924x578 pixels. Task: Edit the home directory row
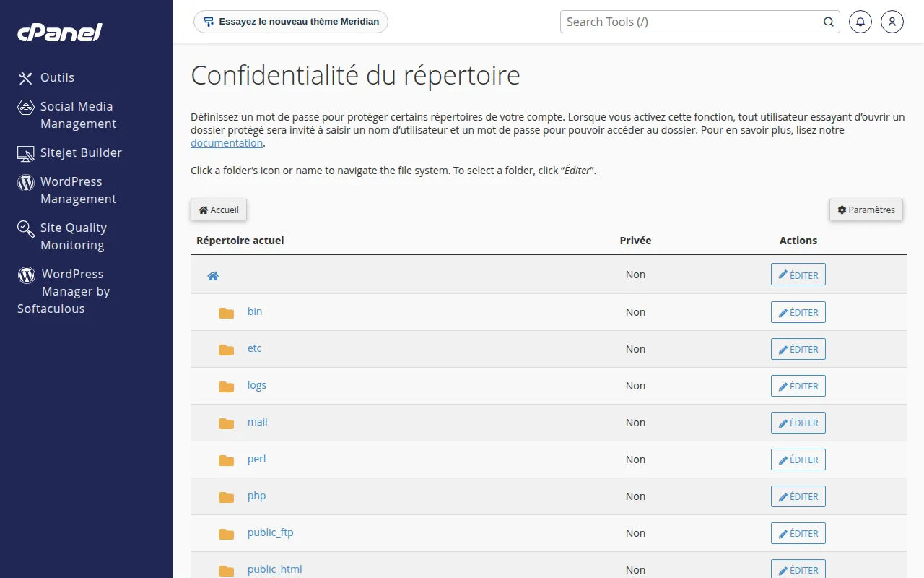[x=798, y=275]
